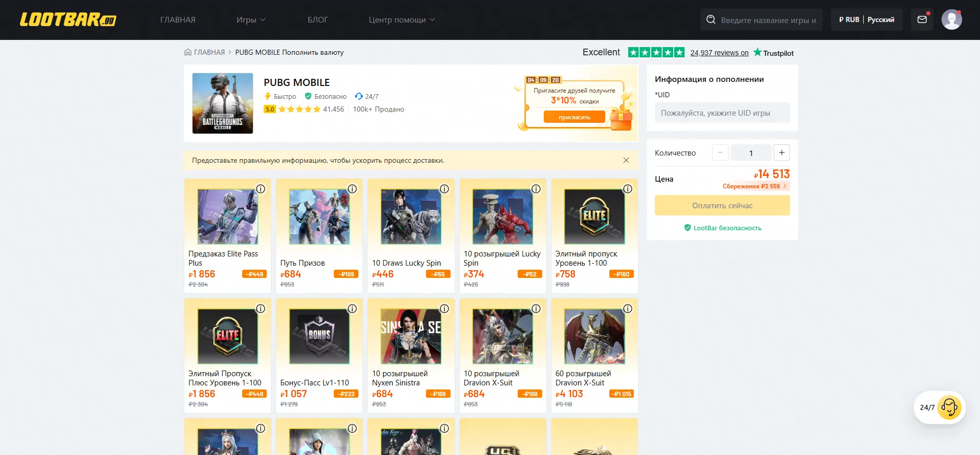Show info for Элитный пропуск Уровень 1-100

628,189
